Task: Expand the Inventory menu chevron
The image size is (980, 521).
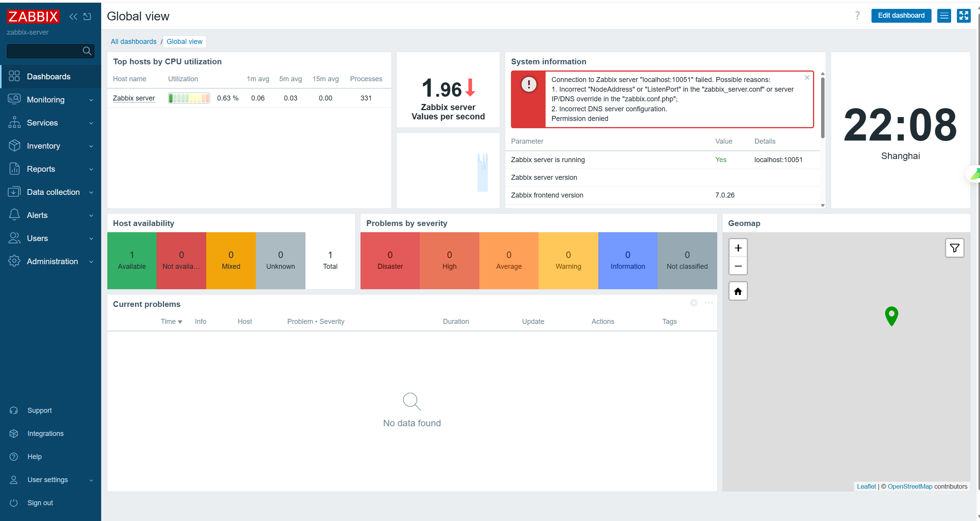Action: pyautogui.click(x=91, y=146)
